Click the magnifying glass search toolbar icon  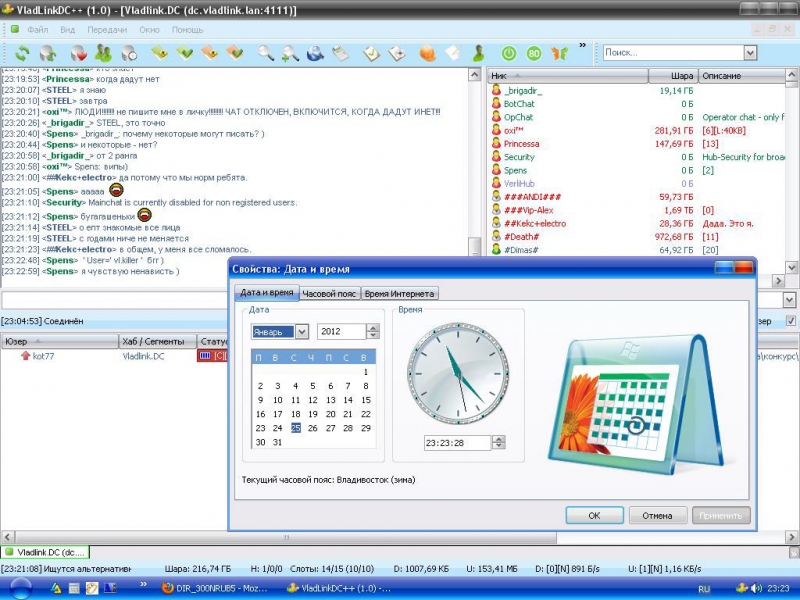point(266,53)
